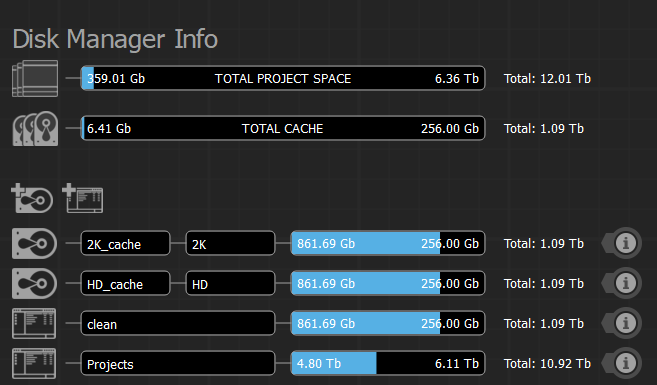Click the Projects name field
The image size is (657, 385).
click(x=178, y=364)
